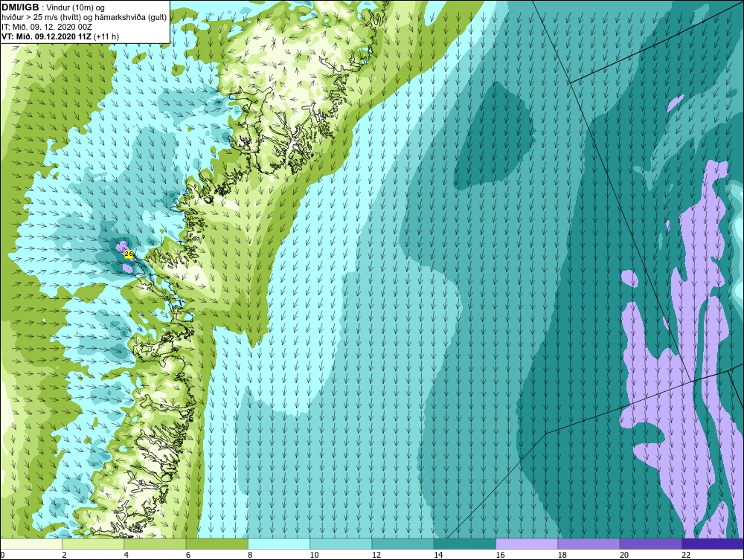This screenshot has height=560, width=744.
Task: Click legend label 14
Action: [438, 555]
